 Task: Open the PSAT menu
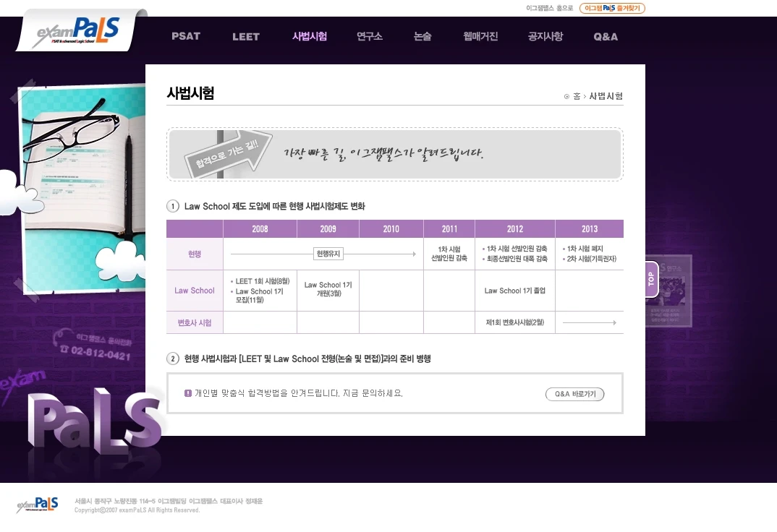186,35
